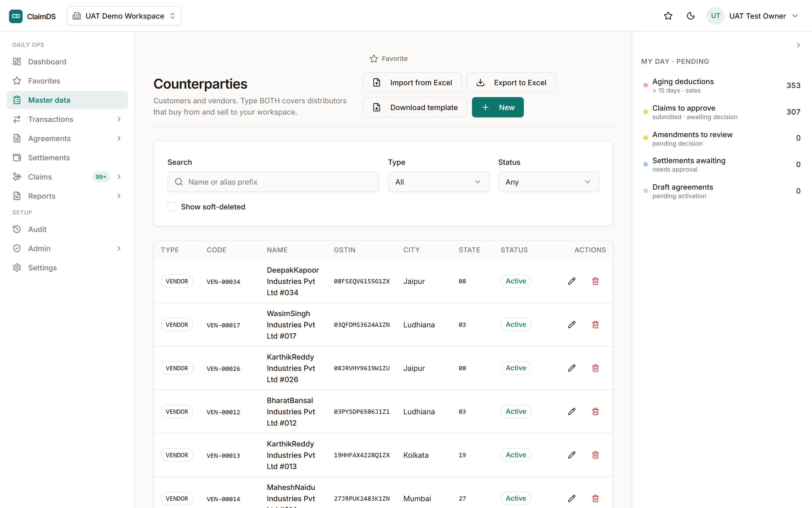Open Audit in sidebar
The width and height of the screenshot is (812, 508).
point(67,229)
